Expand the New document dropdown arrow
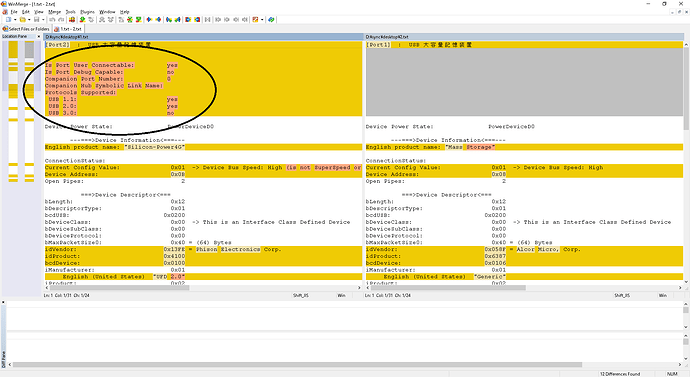The image size is (690, 377). click(x=15, y=19)
